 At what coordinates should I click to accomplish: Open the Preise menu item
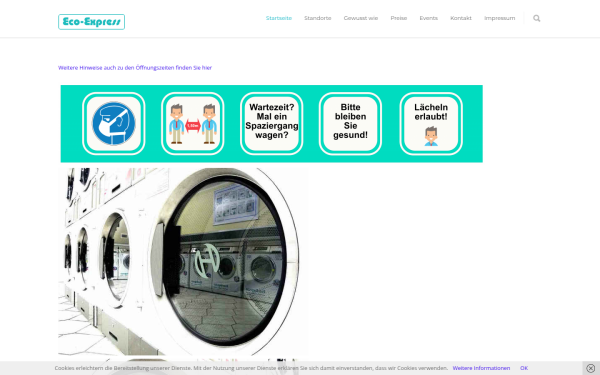398,18
